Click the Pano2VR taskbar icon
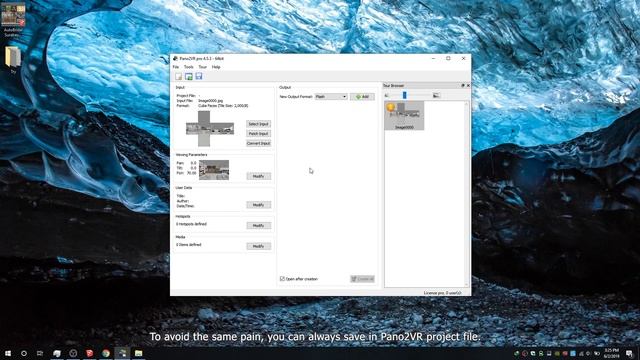640x360 pixels. coord(122,353)
